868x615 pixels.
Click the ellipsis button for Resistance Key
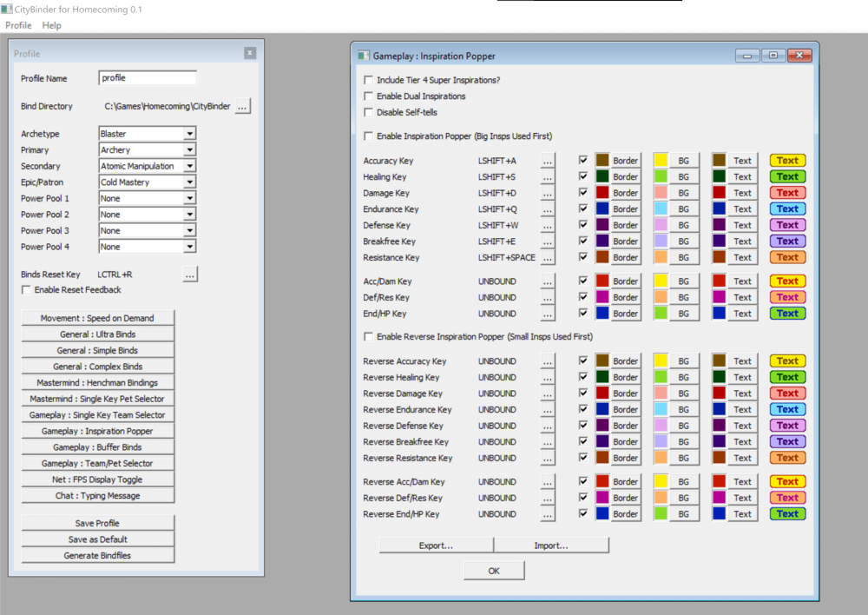(547, 258)
